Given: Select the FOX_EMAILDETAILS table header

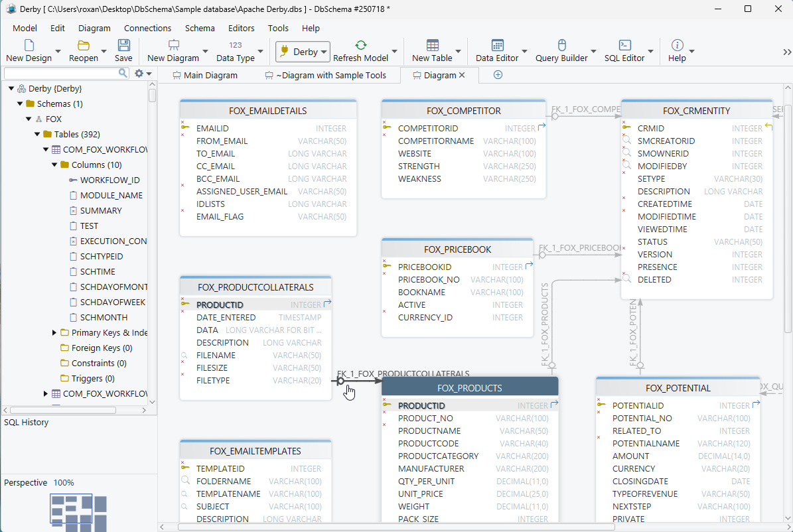Looking at the screenshot, I should (x=268, y=111).
